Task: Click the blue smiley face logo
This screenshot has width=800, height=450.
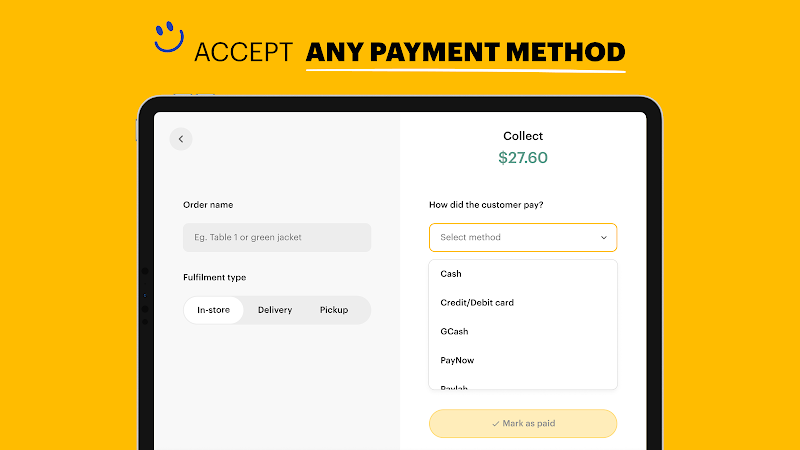Action: [169, 37]
